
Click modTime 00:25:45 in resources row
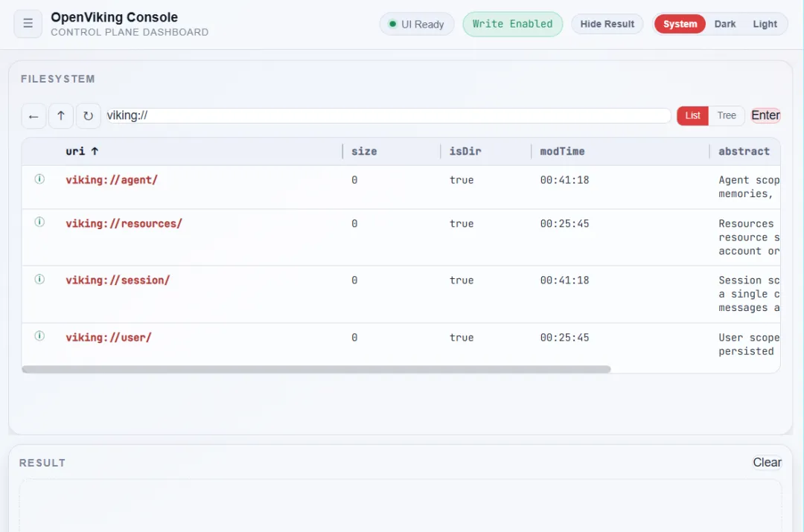point(564,223)
